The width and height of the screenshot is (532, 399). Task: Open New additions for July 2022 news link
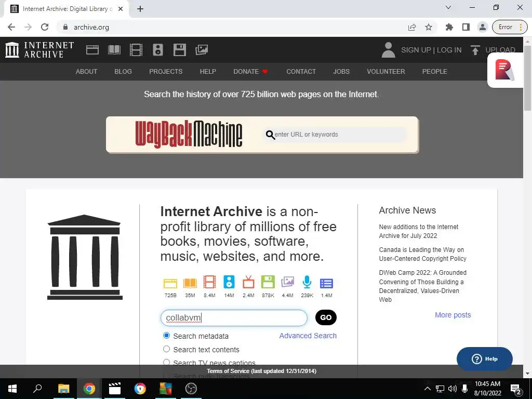(x=418, y=231)
